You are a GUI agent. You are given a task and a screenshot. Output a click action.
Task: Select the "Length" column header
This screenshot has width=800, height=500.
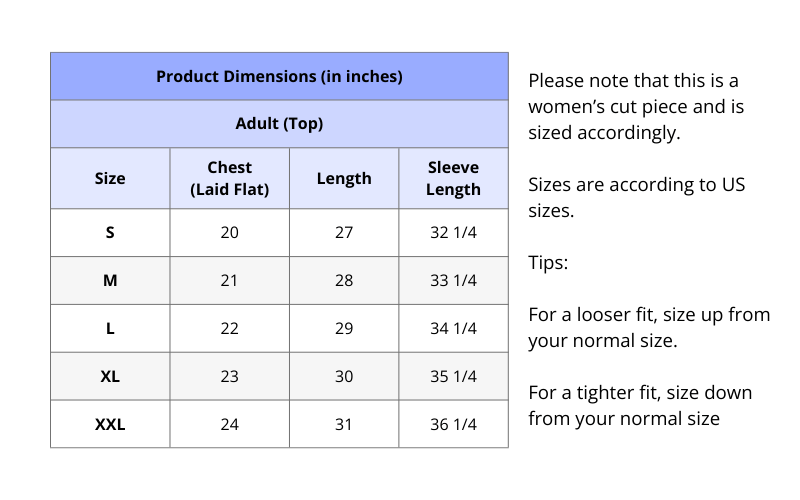pos(344,179)
